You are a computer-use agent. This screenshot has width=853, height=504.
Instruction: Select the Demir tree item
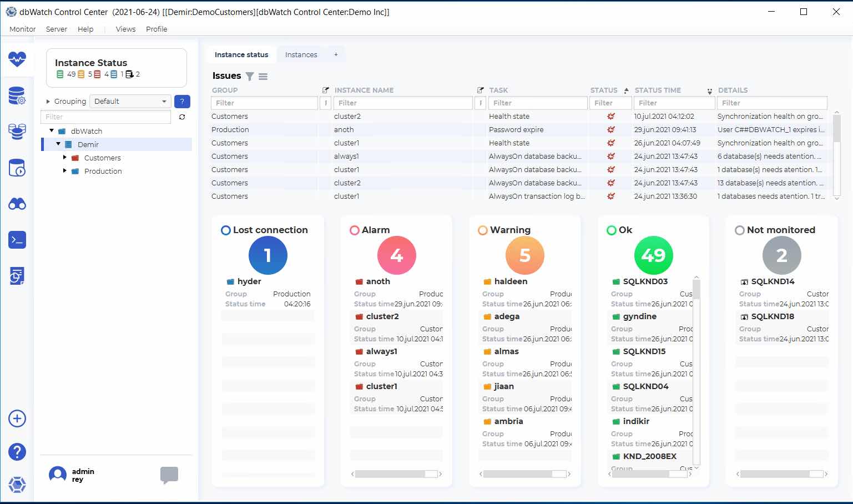(117, 144)
